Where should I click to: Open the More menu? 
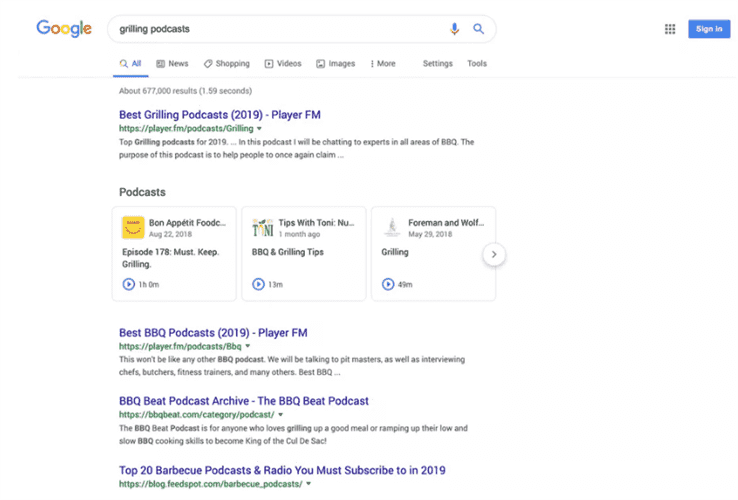[383, 64]
